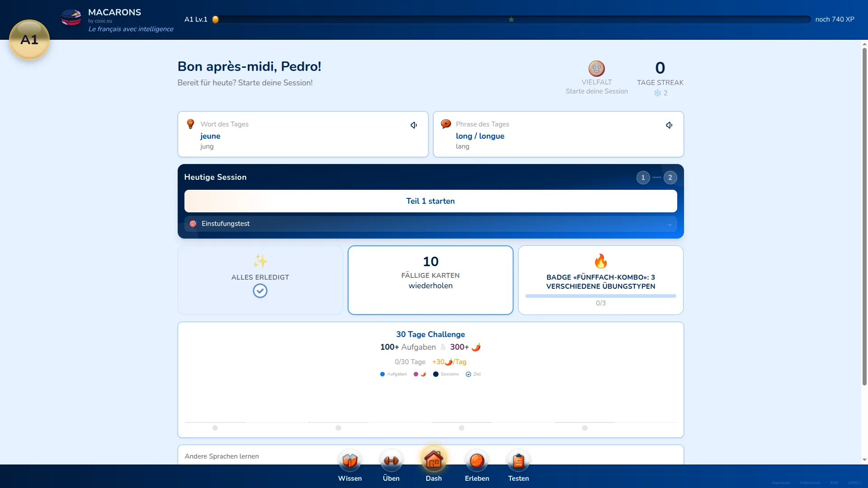
Task: Click the scrollbar down arrow
Action: tap(864, 460)
